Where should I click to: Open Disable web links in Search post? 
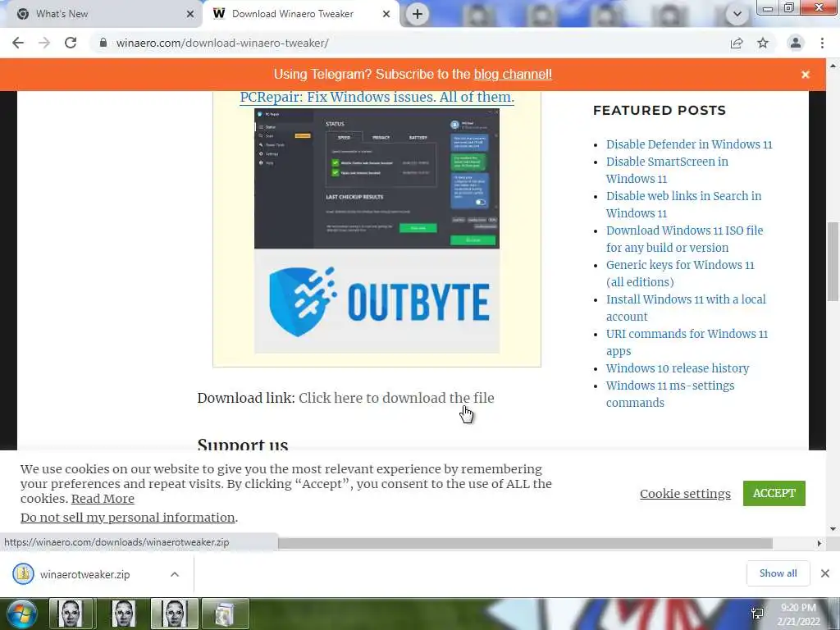pyautogui.click(x=683, y=204)
